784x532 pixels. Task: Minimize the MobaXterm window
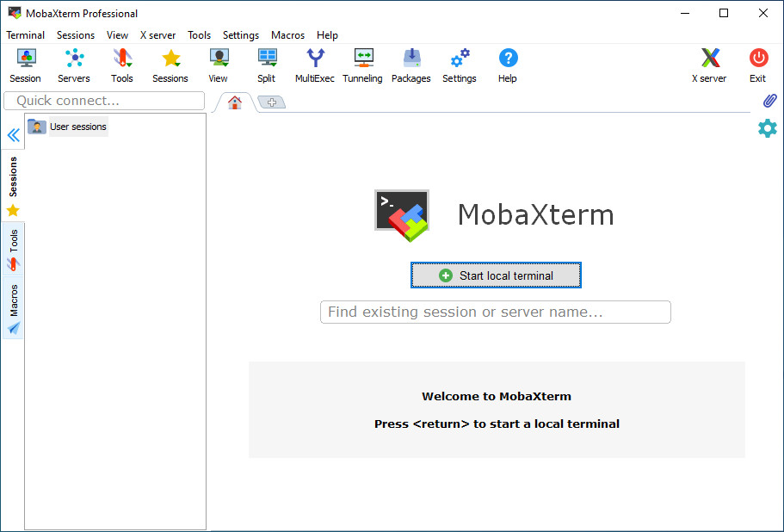(x=685, y=14)
